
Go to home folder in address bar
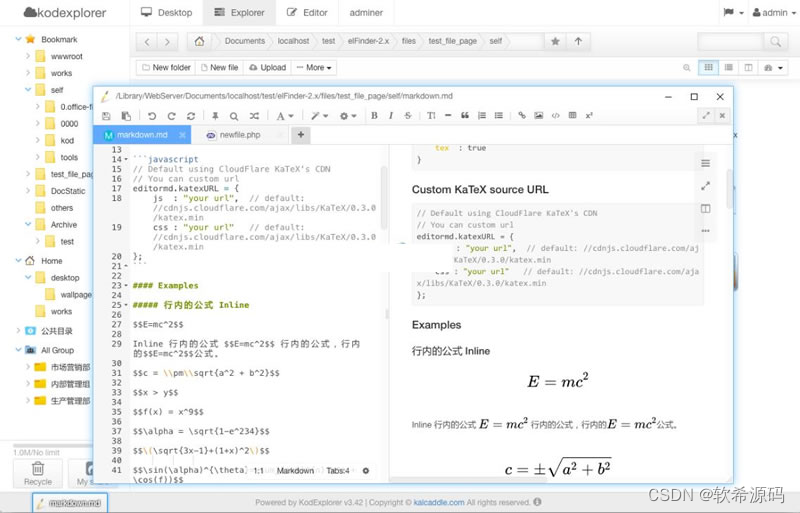click(x=199, y=41)
